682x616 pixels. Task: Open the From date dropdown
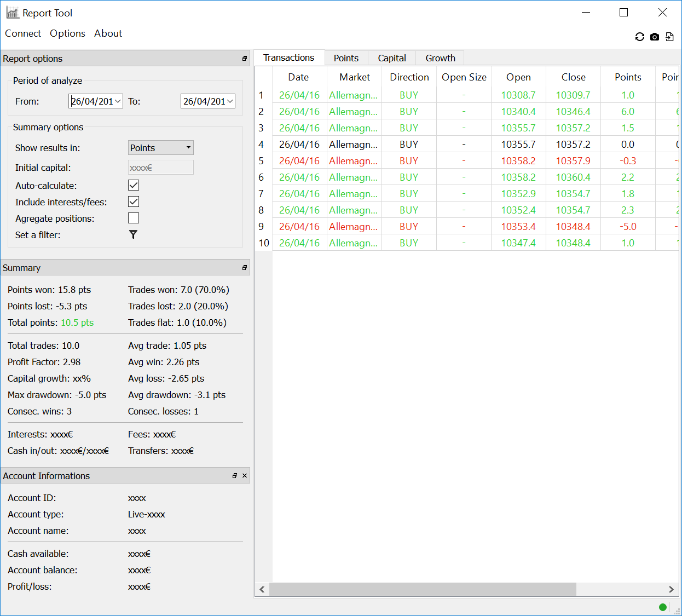click(x=118, y=101)
